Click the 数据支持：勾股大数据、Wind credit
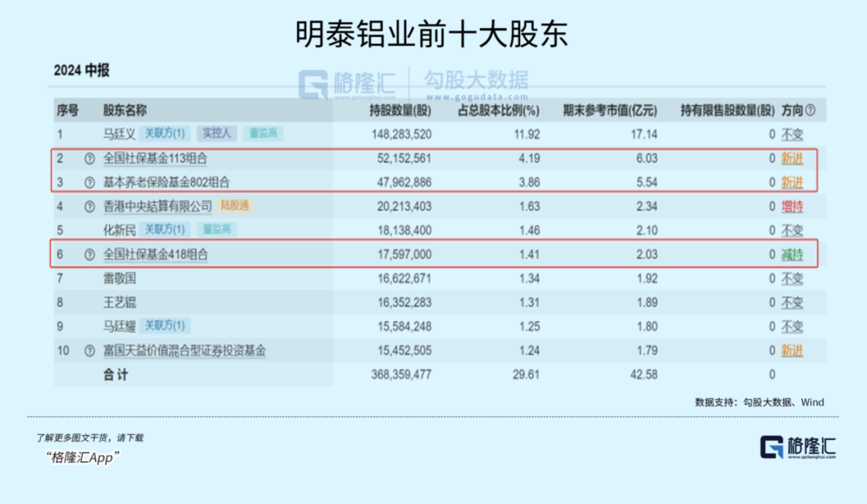 (x=759, y=402)
